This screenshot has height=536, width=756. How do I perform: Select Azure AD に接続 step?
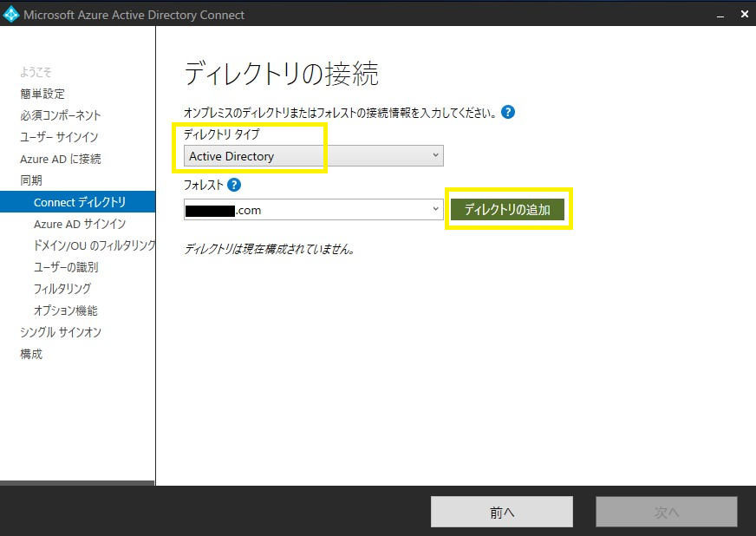(x=61, y=159)
